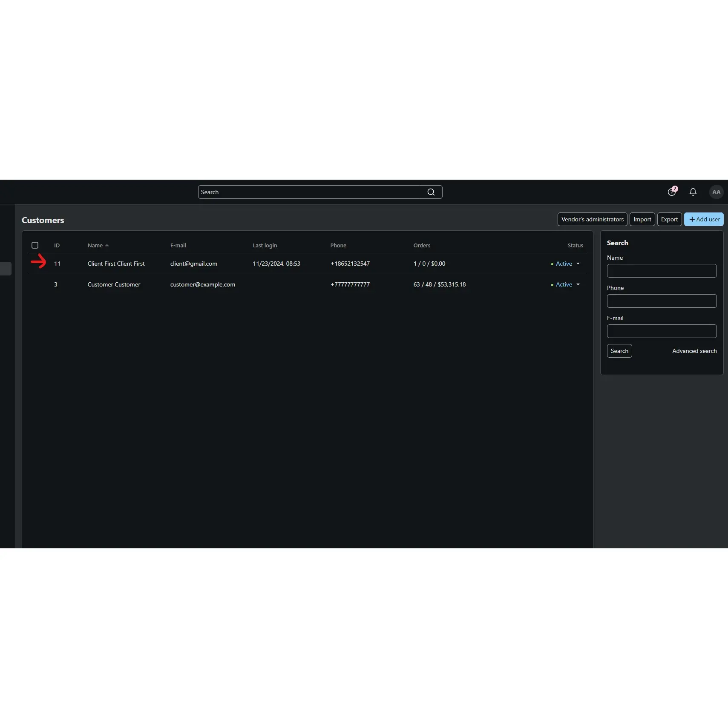Sort customers by Last login column
This screenshot has width=728, height=728.
[265, 246]
